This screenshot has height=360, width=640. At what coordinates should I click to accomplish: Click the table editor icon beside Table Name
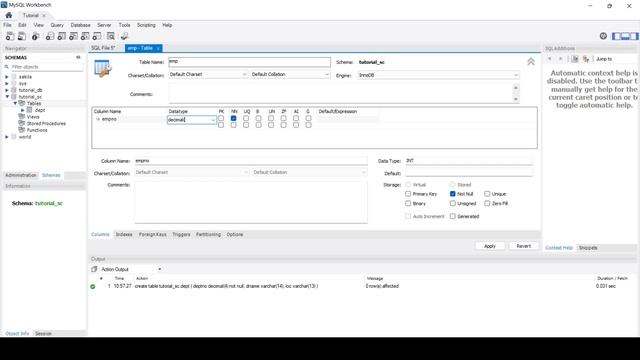click(x=102, y=68)
